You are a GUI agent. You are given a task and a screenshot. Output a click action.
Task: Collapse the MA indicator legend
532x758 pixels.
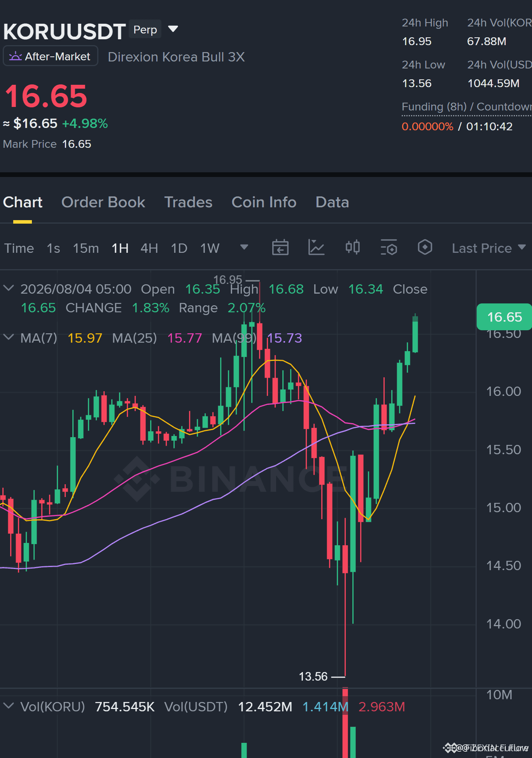tap(9, 337)
